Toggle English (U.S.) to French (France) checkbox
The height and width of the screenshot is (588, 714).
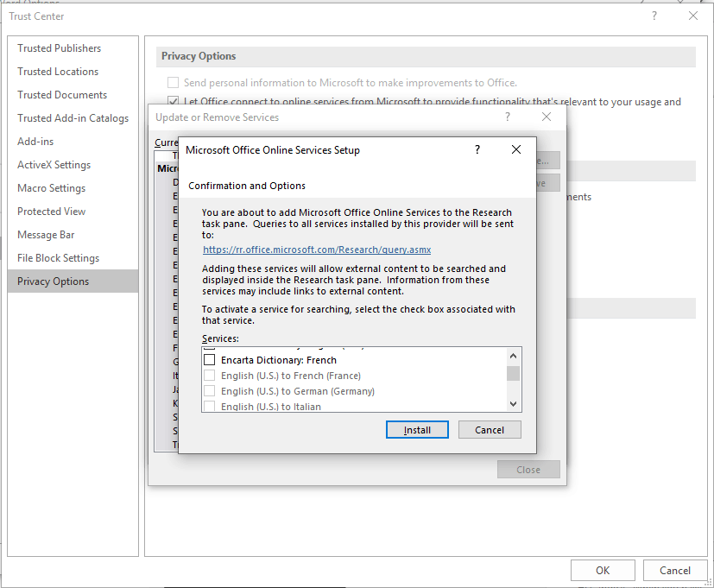coord(210,376)
